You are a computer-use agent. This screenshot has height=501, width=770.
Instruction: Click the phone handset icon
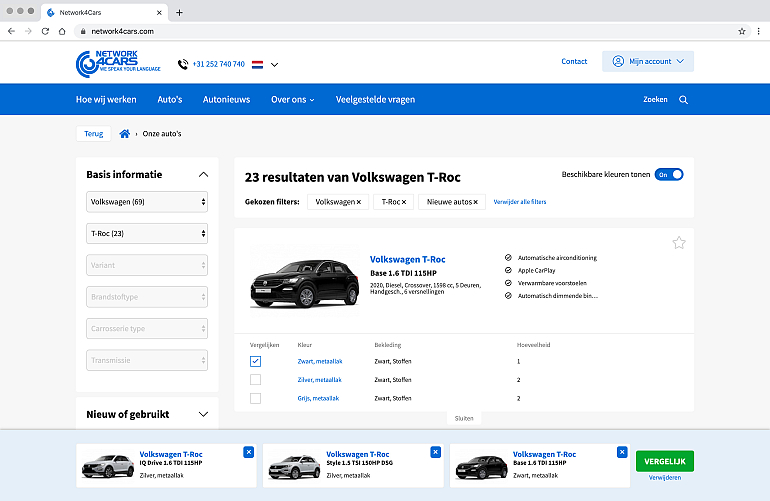(x=183, y=64)
